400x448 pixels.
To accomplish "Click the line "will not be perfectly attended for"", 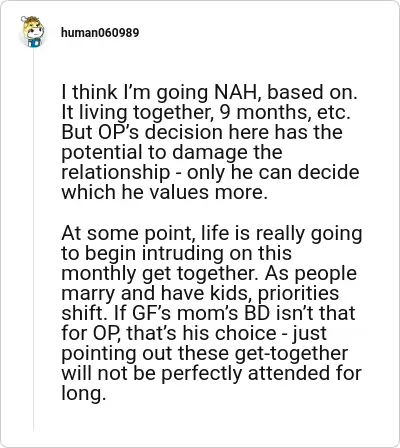I will click(212, 373).
